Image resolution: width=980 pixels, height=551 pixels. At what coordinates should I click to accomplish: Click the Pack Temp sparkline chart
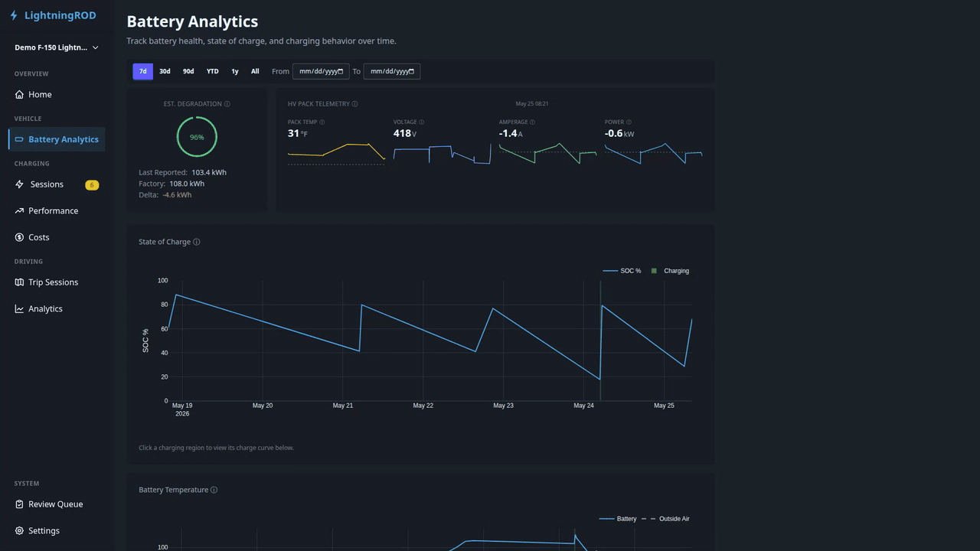[336, 153]
